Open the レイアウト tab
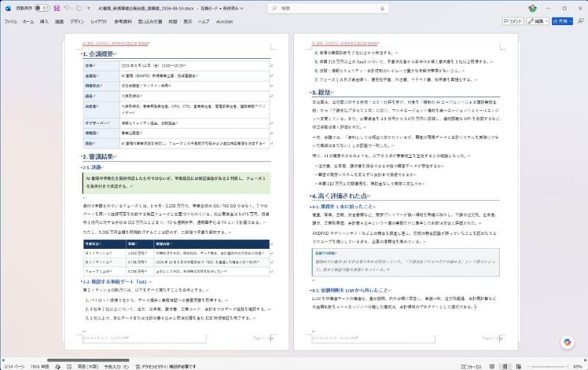Image resolution: width=588 pixels, height=370 pixels. 99,22
